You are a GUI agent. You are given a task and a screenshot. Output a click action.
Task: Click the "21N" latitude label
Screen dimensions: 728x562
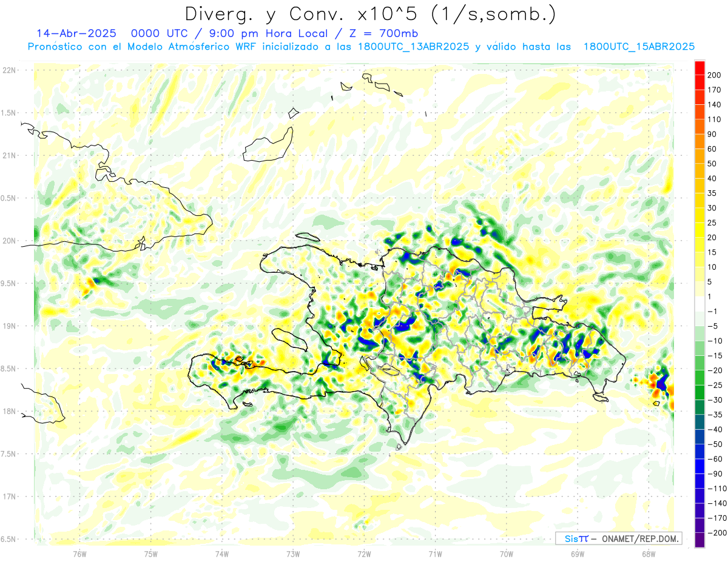(10, 155)
